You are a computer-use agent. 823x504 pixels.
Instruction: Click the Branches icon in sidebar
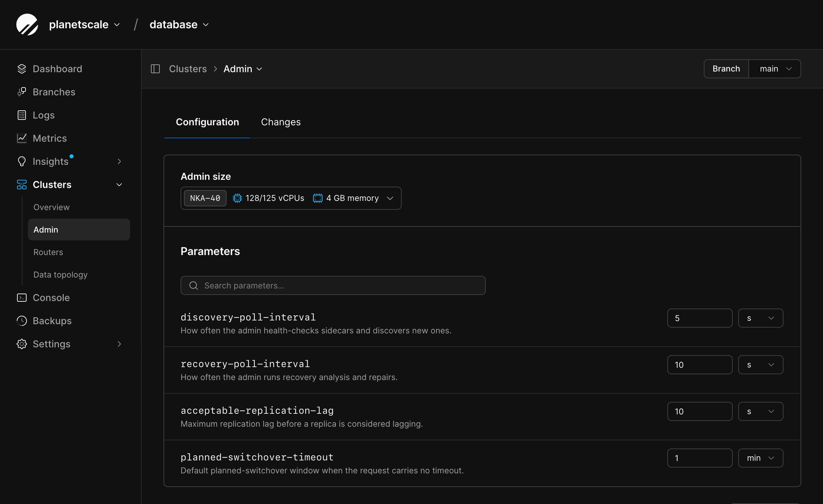[22, 92]
